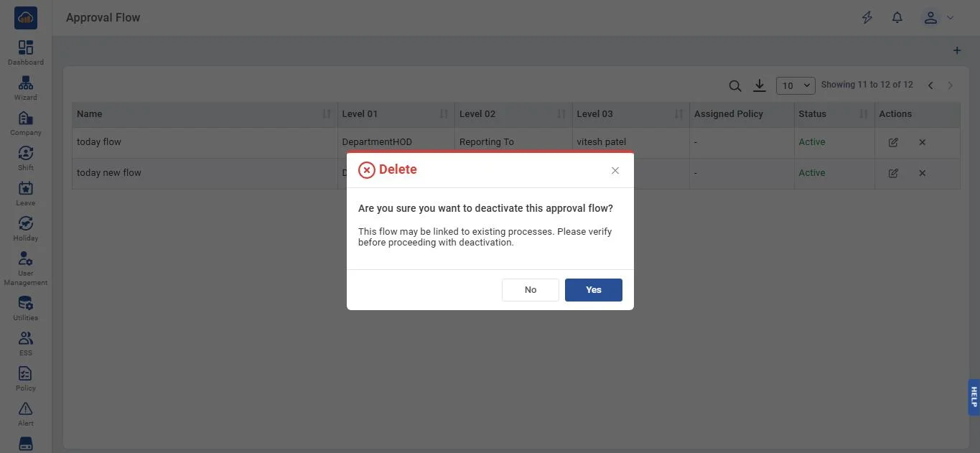The image size is (980, 453).
Task: Open the page size dropdown showing 10
Action: point(795,85)
